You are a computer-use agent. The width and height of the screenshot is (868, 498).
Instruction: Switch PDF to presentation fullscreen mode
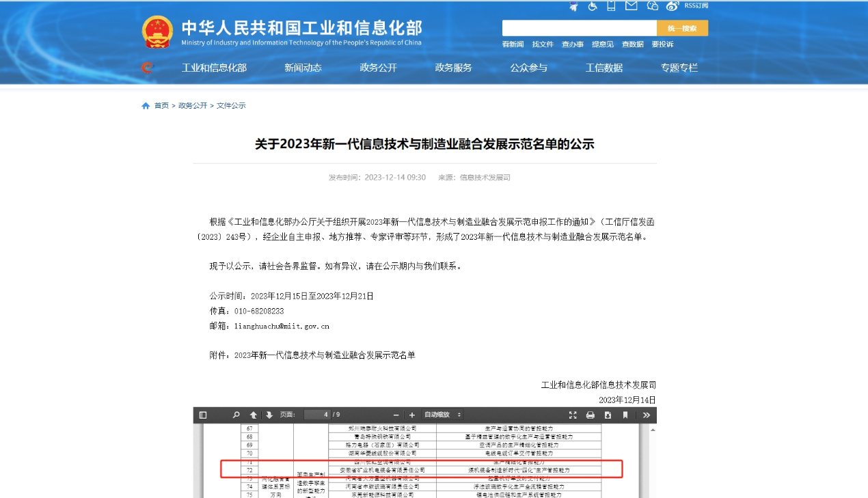573,415
